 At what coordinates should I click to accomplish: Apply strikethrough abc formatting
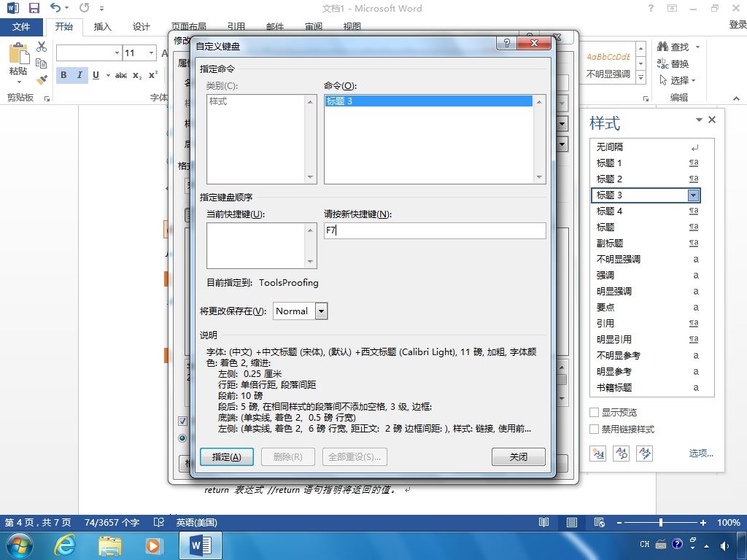(x=121, y=75)
